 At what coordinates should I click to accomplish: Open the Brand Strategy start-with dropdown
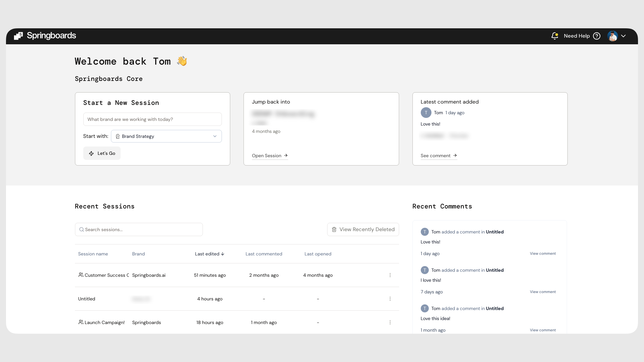click(166, 136)
